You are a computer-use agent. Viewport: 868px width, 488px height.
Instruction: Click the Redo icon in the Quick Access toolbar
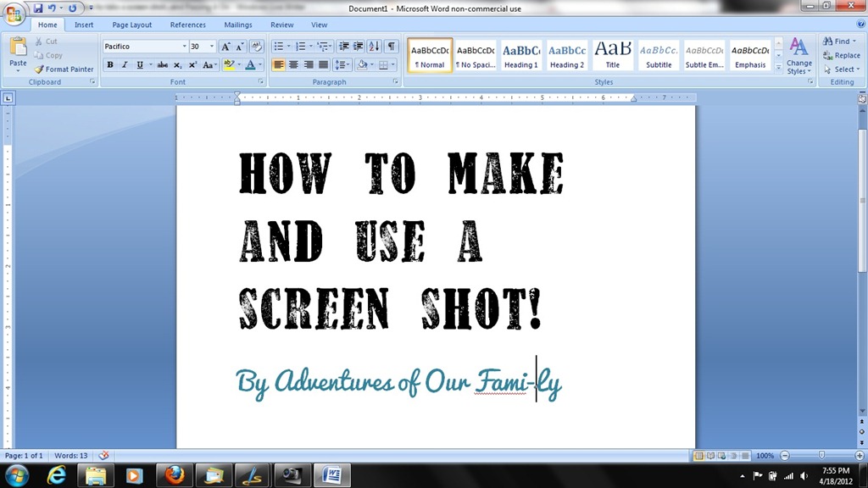(x=73, y=8)
